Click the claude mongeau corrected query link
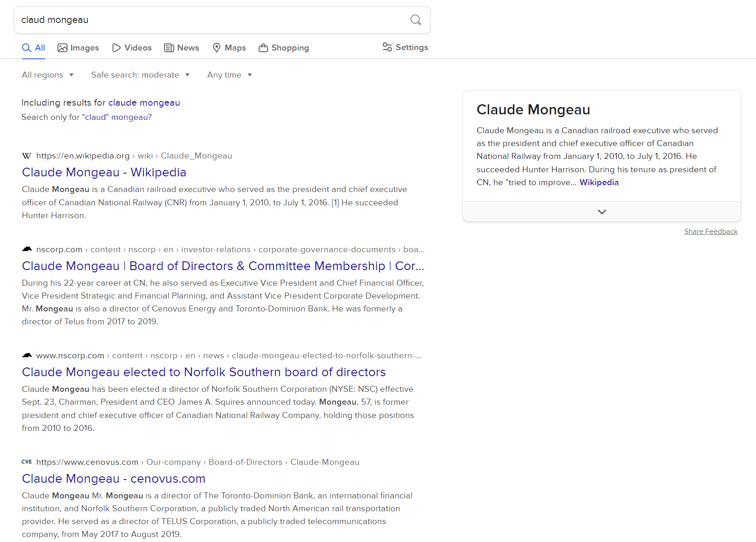 click(144, 102)
